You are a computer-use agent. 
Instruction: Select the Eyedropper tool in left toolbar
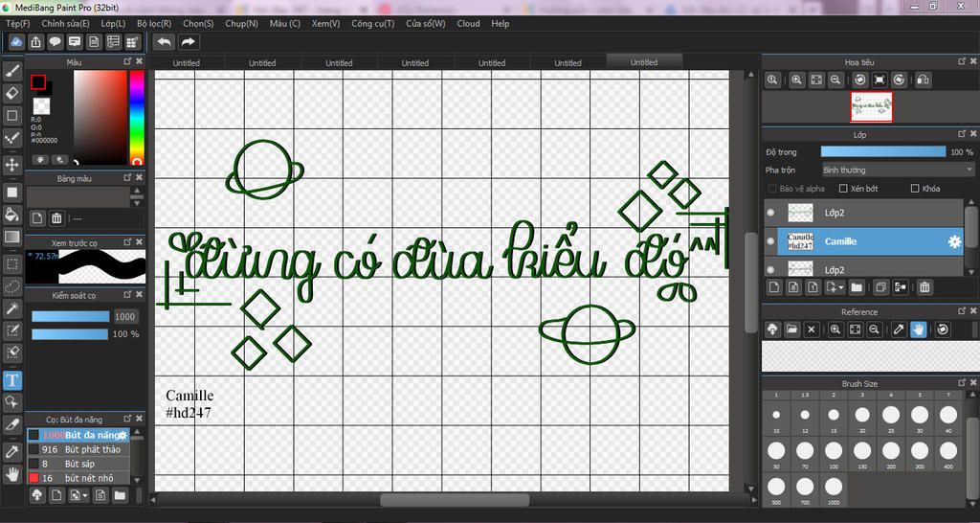tap(11, 452)
